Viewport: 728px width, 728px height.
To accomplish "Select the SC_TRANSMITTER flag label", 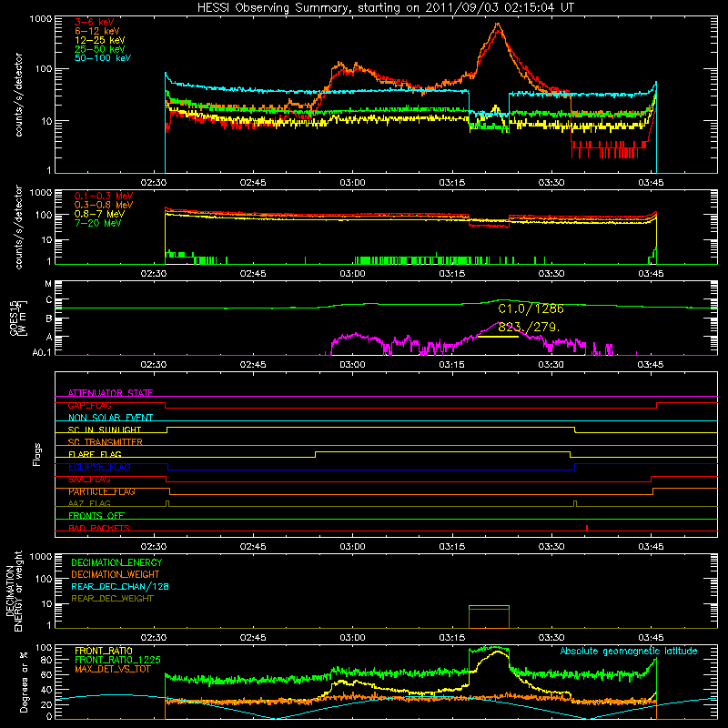I will click(105, 442).
